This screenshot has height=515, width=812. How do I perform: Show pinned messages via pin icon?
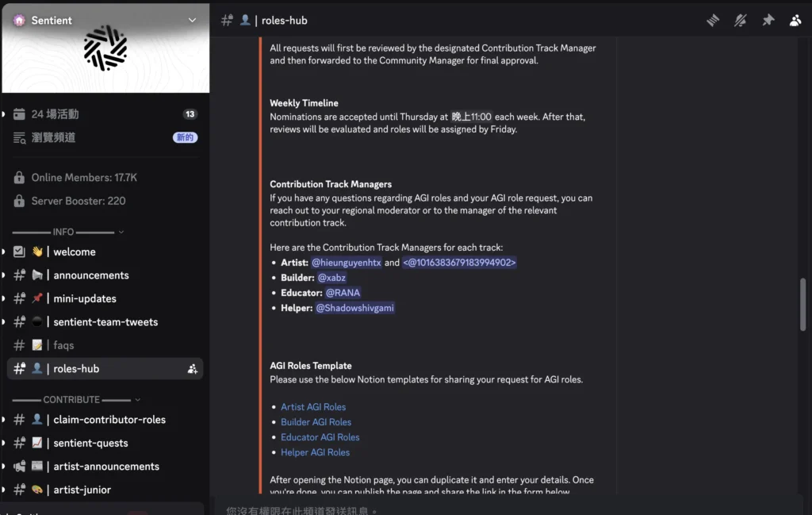(x=768, y=20)
